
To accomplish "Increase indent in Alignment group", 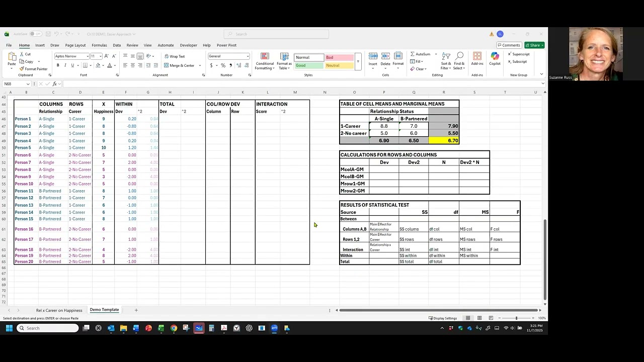I will (155, 65).
